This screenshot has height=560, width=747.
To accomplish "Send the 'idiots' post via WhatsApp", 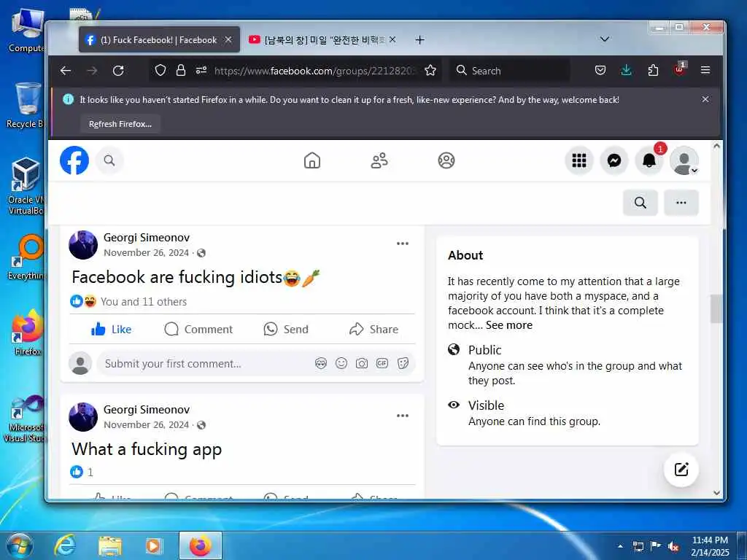I will [286, 329].
